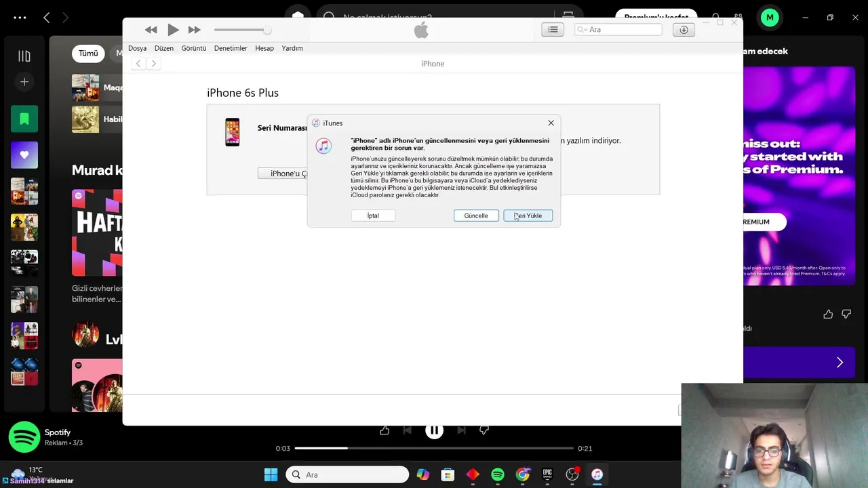Open the Dosya menu in iTunes
Viewport: 868px width, 488px height.
coord(137,48)
